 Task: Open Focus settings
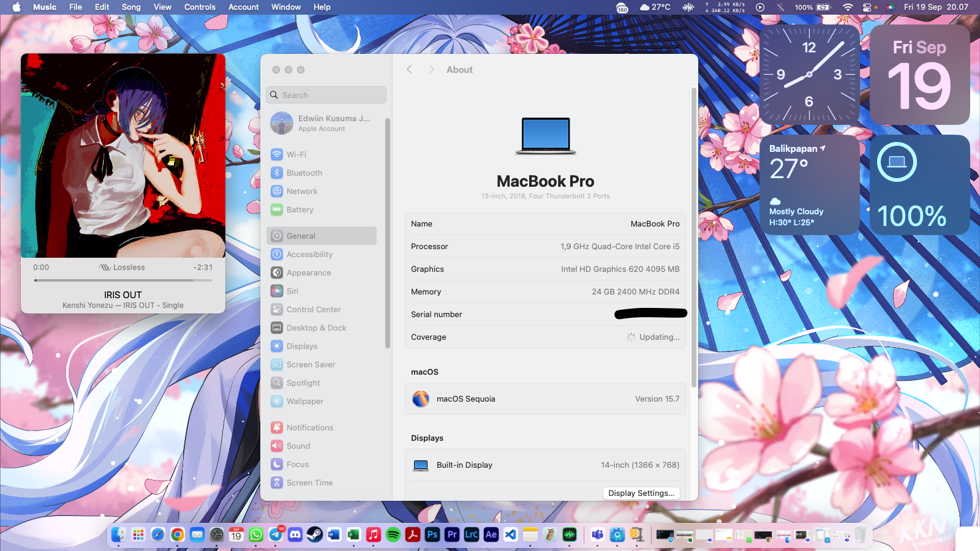pyautogui.click(x=322, y=464)
